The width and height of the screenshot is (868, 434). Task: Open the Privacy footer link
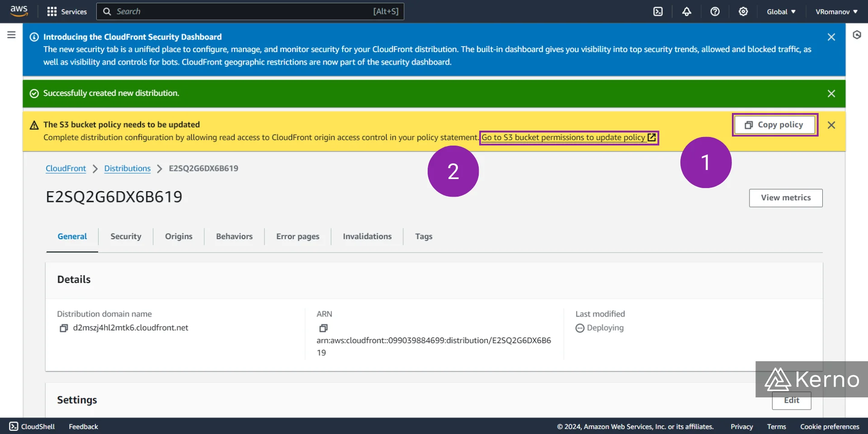742,426
